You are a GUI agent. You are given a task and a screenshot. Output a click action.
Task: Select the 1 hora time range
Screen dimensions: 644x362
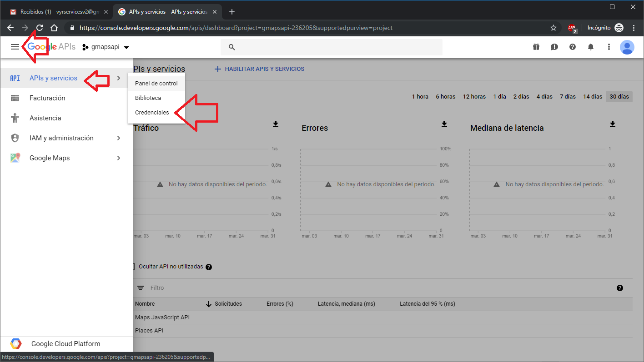tap(420, 96)
